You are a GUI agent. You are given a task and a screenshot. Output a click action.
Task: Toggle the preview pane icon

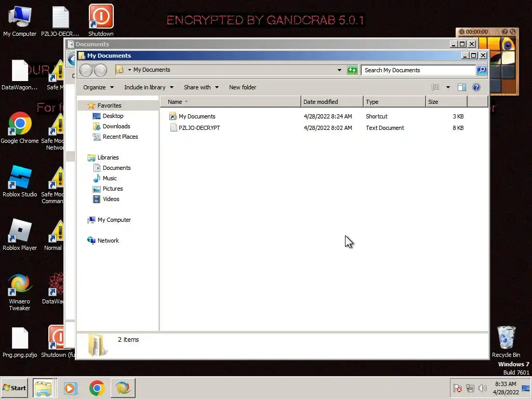click(x=461, y=87)
